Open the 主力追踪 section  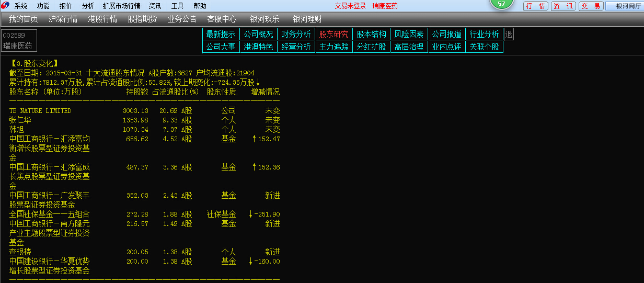(334, 47)
